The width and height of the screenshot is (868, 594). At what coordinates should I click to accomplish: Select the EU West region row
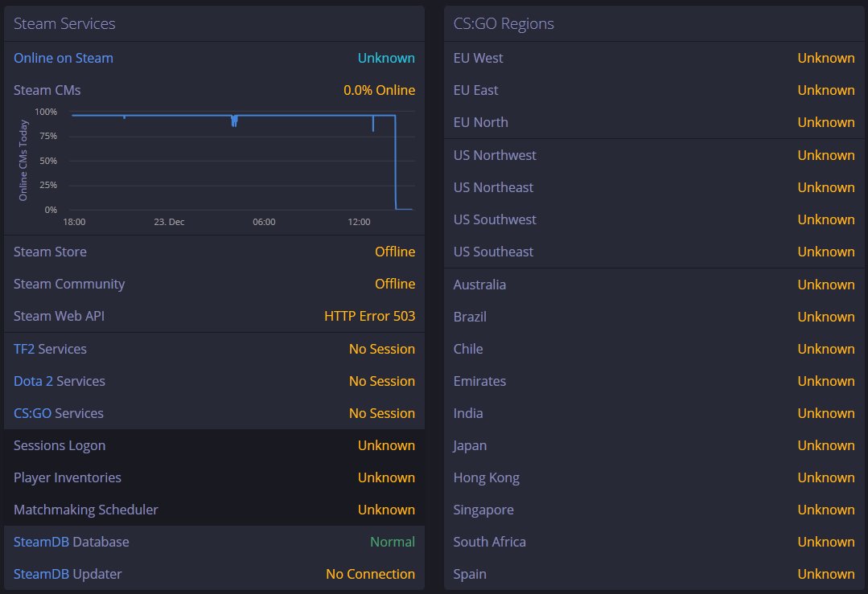tap(478, 58)
